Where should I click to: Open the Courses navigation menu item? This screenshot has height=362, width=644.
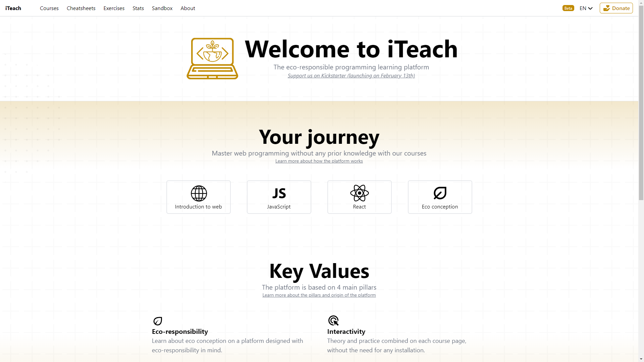pyautogui.click(x=49, y=7)
